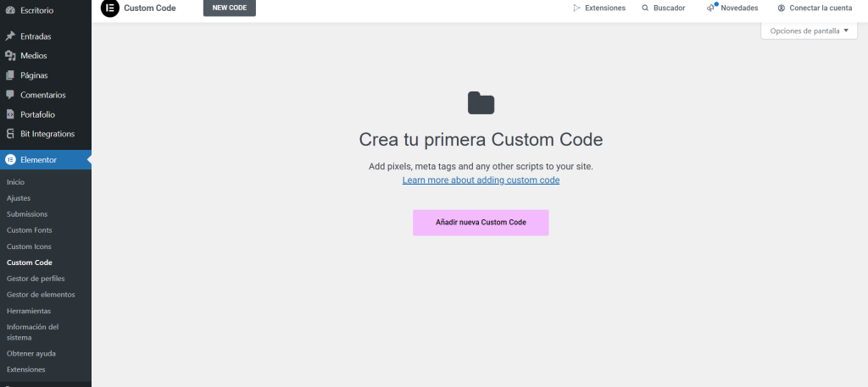Click the Conectar la cuenta user icon
The image size is (868, 387).
pos(781,8)
